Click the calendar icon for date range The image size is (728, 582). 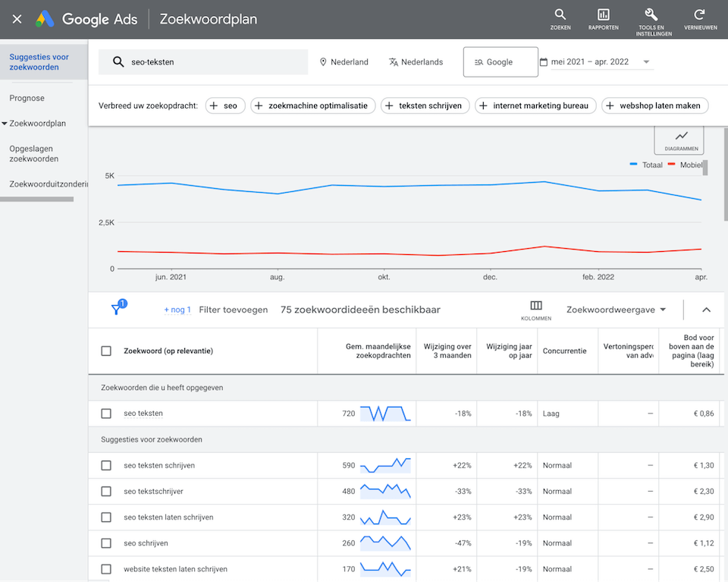click(x=544, y=61)
